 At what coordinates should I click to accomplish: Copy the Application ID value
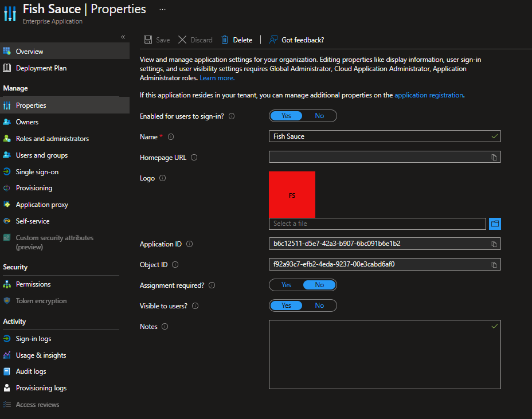pyautogui.click(x=494, y=243)
